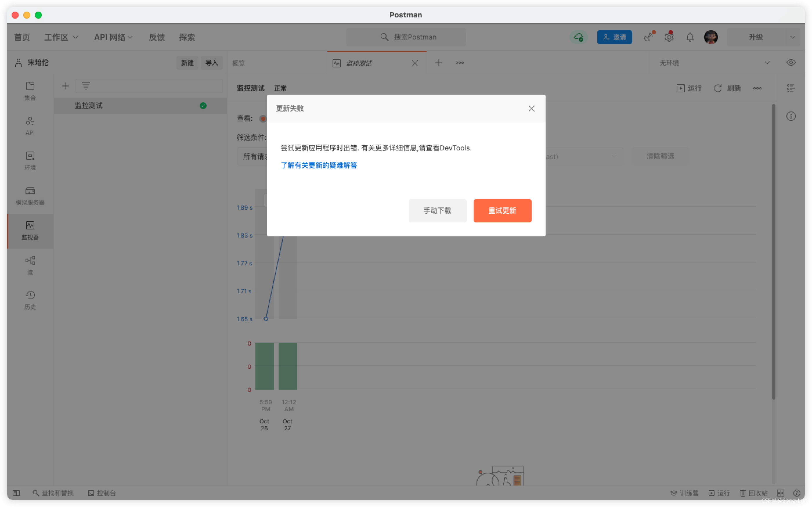Expand the 工作区 workspaces dropdown
Viewport: 812px width, 507px height.
61,37
